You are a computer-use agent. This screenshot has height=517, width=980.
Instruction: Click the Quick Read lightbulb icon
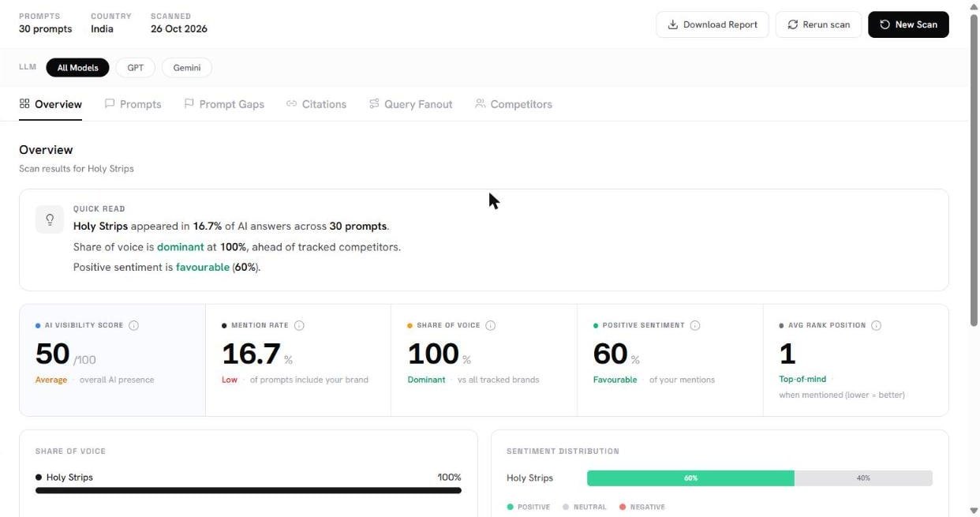50,219
